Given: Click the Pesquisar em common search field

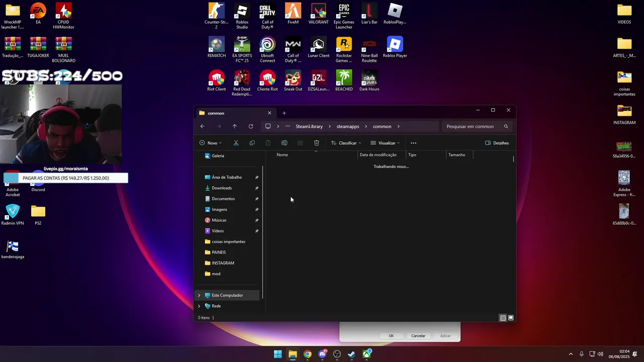Looking at the screenshot, I should (x=477, y=126).
